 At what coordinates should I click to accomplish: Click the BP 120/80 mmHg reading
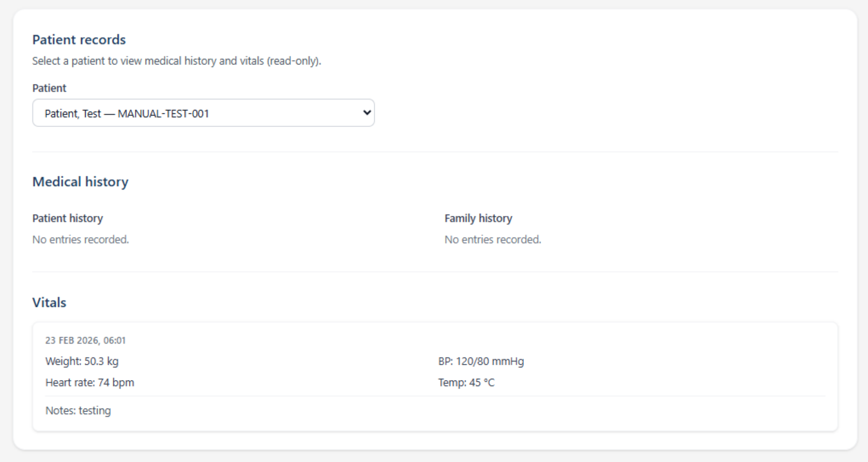[481, 361]
